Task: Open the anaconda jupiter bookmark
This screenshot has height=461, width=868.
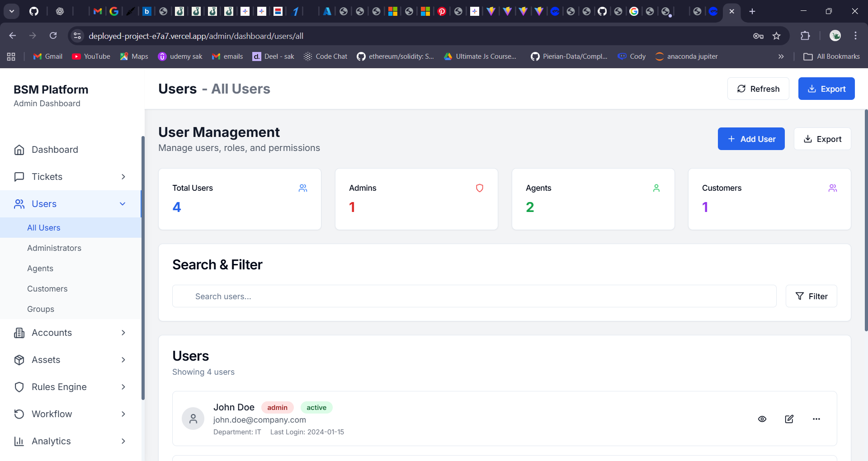Action: coord(686,56)
